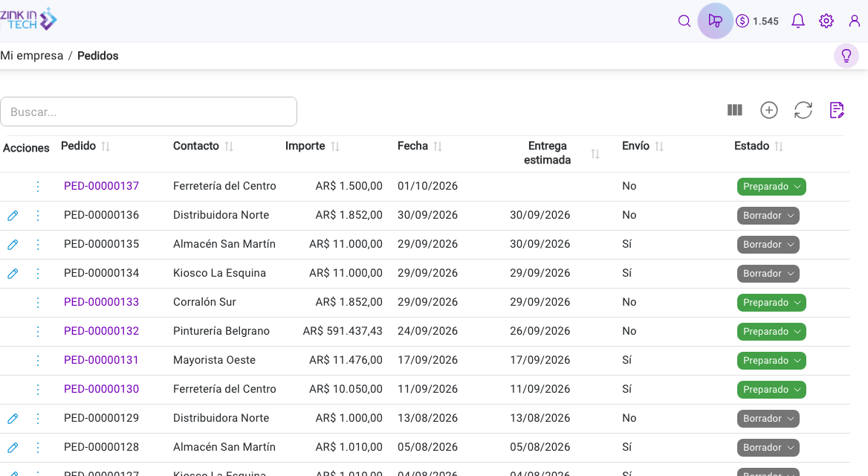The width and height of the screenshot is (868, 476).
Task: Open the column chooser icon
Action: 734,110
